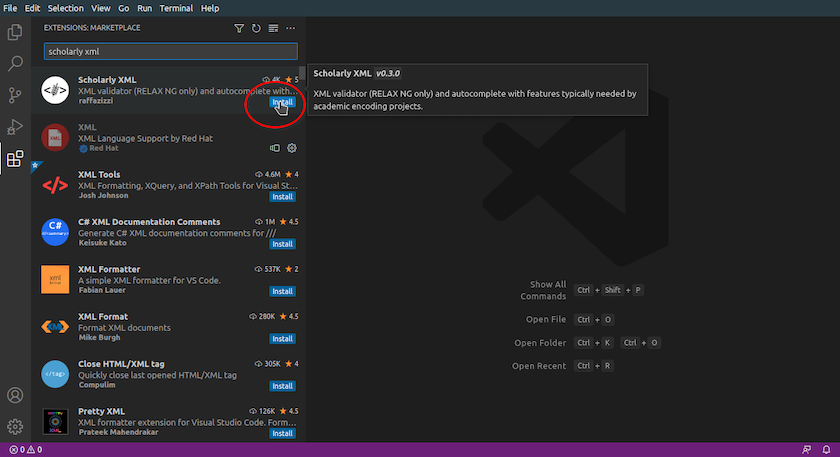Screen dimensions: 840x457
Task: Open the Source Control view
Action: [15, 95]
